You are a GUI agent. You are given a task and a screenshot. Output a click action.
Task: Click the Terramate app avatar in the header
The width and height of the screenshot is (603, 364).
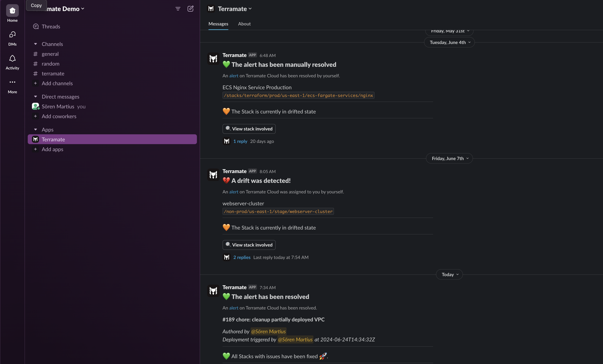click(x=211, y=9)
